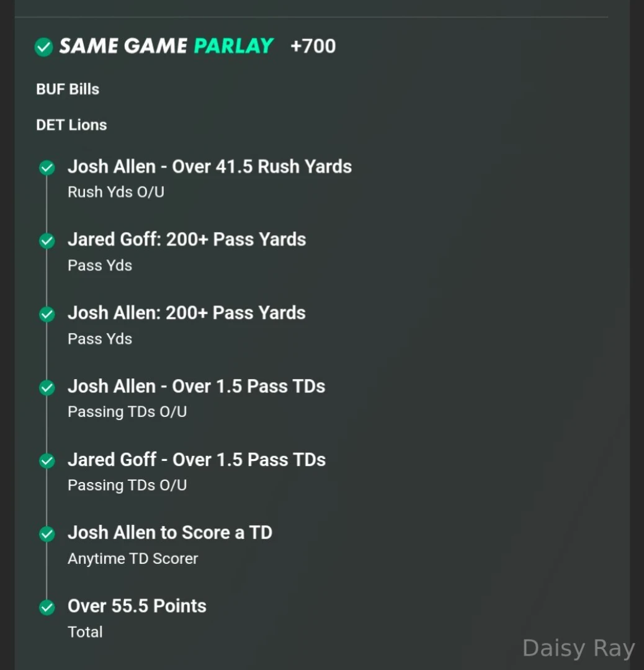Select the checkmark next to Over 55.5 Points

[47, 607]
